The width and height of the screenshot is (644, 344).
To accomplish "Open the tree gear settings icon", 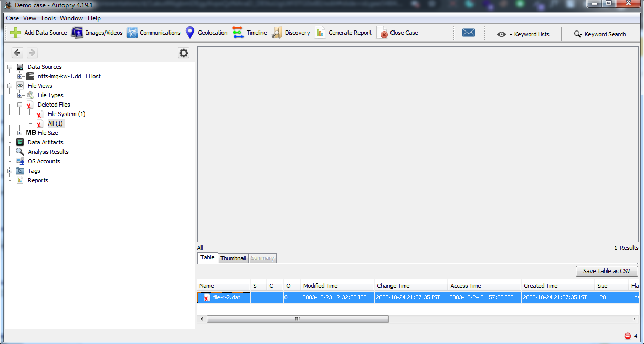I will click(x=184, y=53).
